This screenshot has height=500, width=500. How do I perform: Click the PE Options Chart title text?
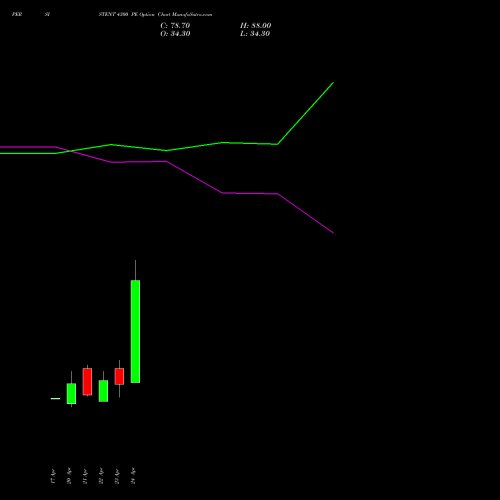[x=155, y=14]
